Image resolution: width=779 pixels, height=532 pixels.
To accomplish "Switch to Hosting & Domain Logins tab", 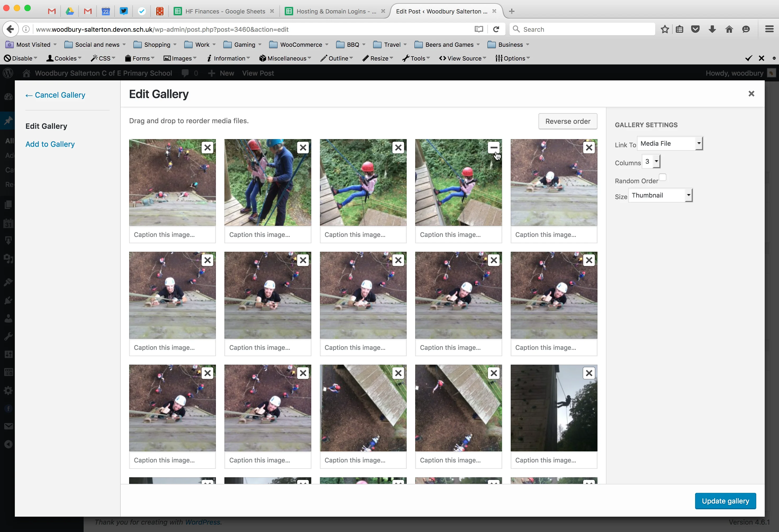I will (x=335, y=11).
